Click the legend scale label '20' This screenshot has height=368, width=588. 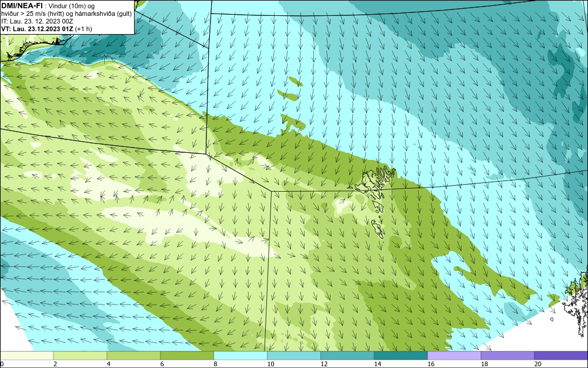tap(538, 364)
